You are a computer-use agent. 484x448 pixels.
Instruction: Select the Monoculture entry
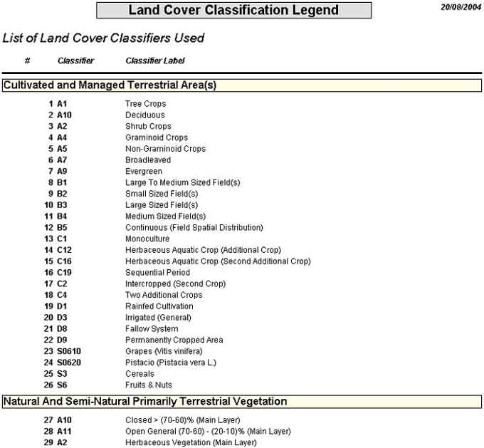coord(148,239)
